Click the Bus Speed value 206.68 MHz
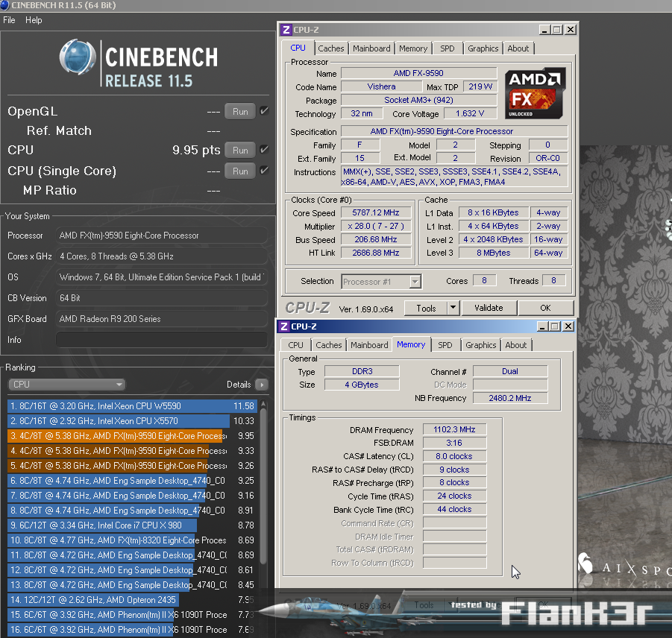 (376, 239)
